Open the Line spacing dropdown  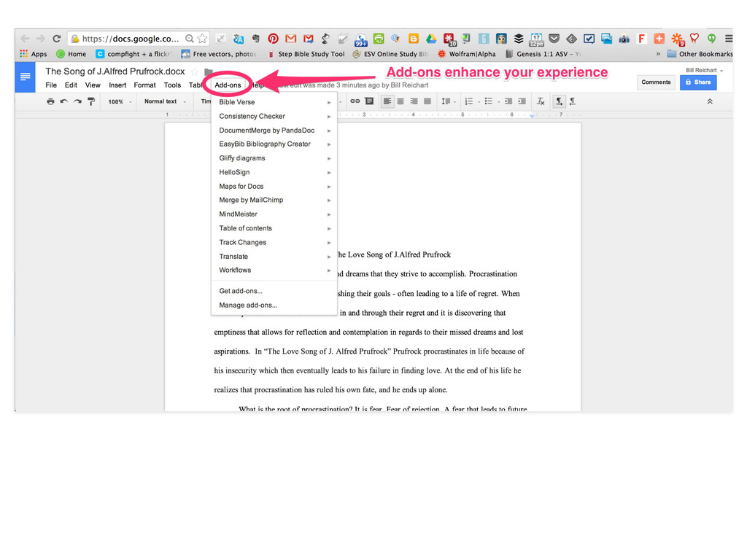tap(449, 101)
